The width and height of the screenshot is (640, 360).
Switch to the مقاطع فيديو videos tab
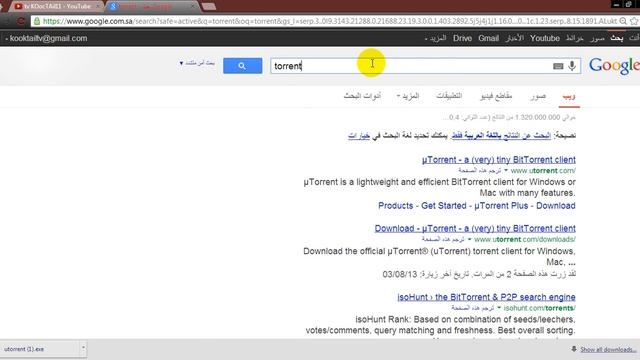pos(496,96)
